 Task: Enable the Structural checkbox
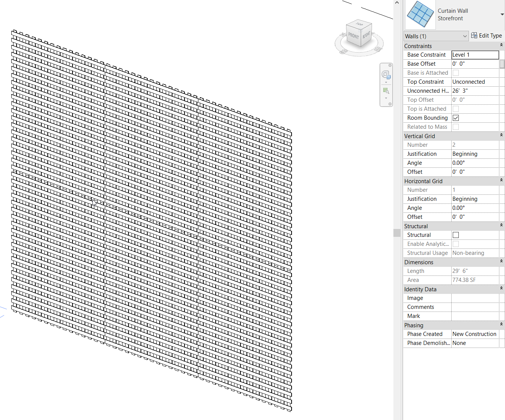click(456, 235)
